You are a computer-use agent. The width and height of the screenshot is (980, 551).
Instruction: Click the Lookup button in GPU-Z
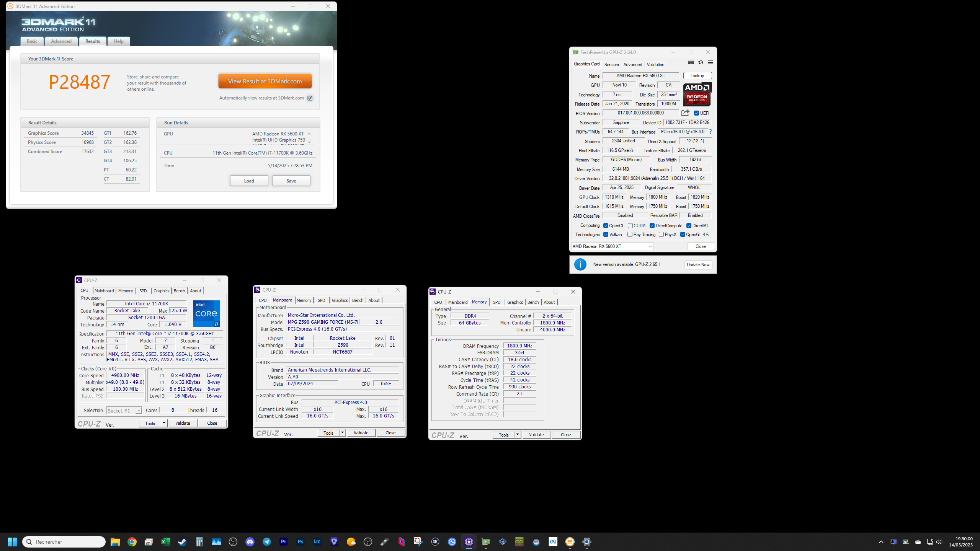pos(697,76)
